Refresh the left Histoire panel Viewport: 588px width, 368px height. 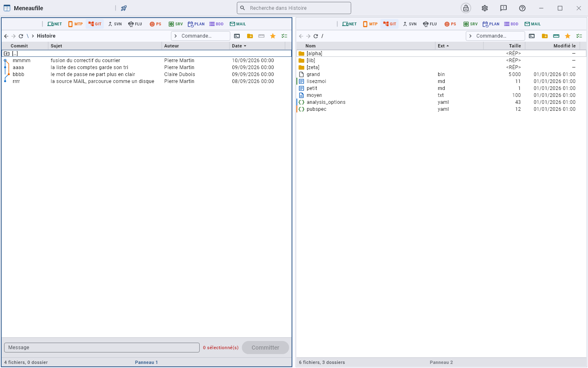(x=21, y=36)
